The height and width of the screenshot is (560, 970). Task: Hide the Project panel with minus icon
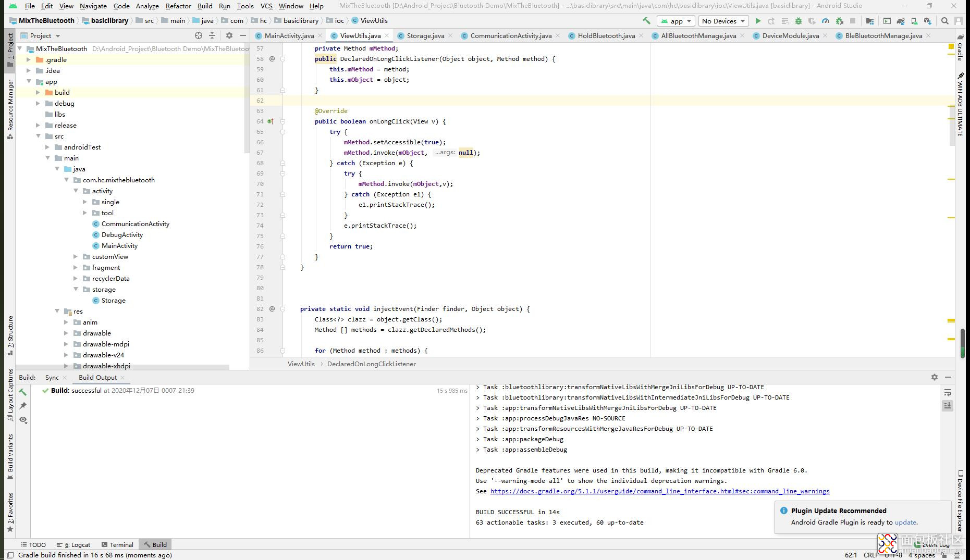[242, 35]
